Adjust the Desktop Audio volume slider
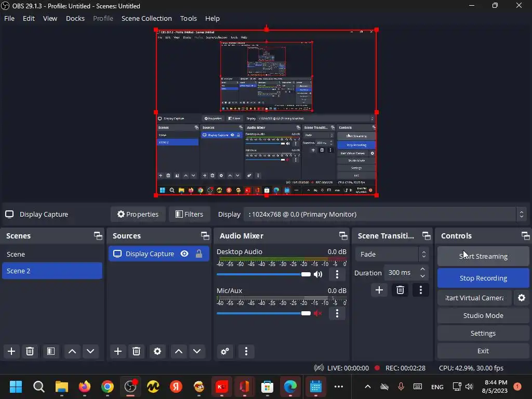 (263, 274)
